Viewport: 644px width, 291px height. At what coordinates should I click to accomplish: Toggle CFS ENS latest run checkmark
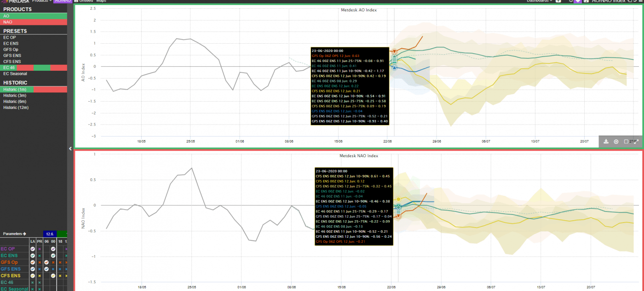coord(33,275)
